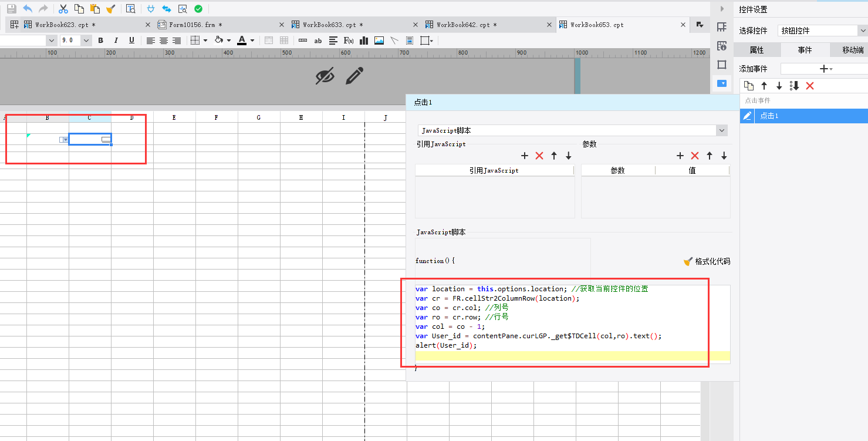
Task: Open the font size 9.0 dropdown
Action: [x=86, y=41]
